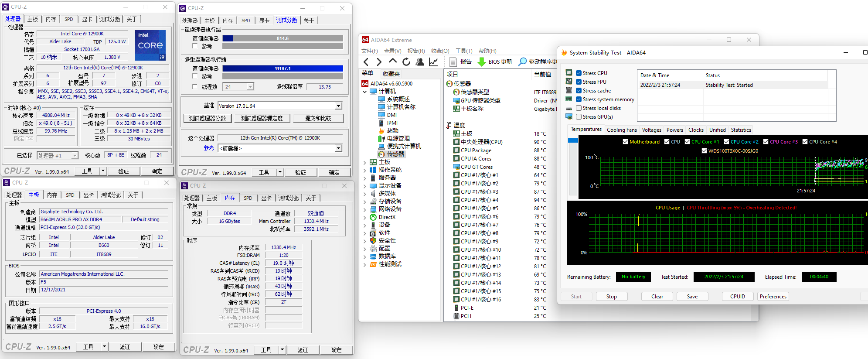Expand the 主板 tree node in AIDA64
Screen dimensions: 868x359
[365, 162]
